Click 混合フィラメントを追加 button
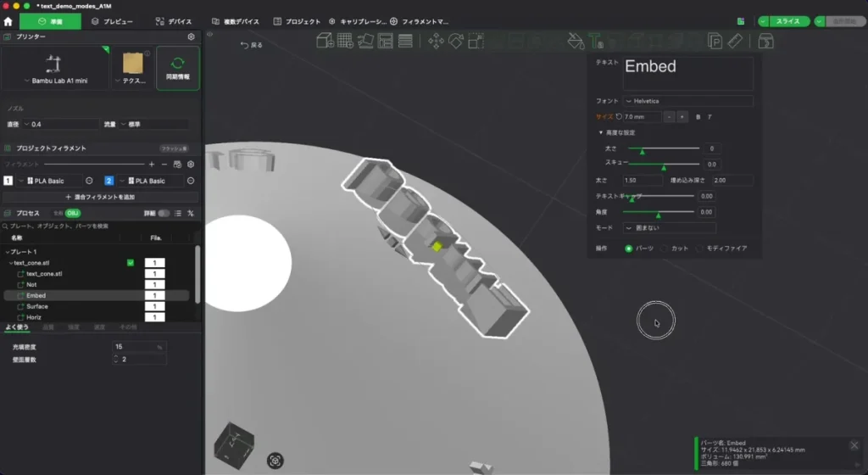 tap(100, 197)
